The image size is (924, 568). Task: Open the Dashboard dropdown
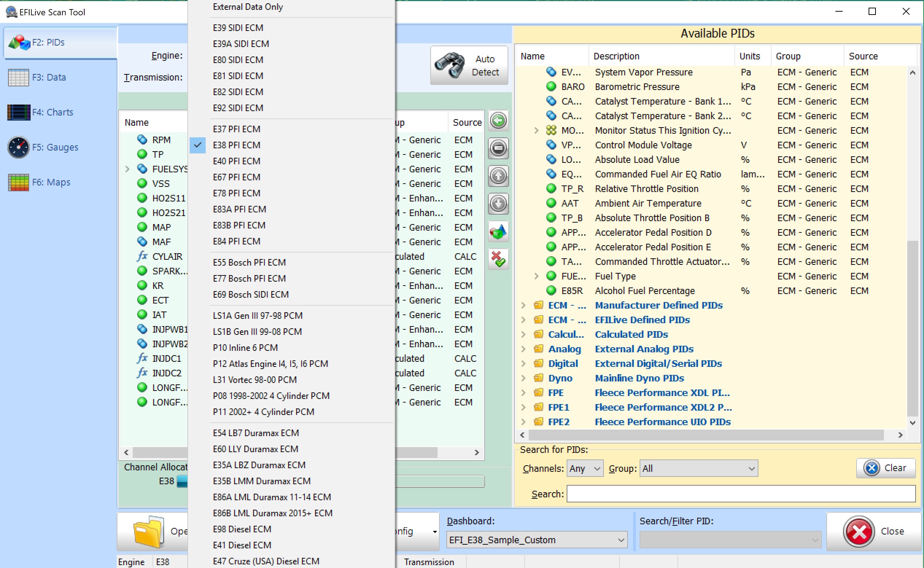tap(537, 540)
